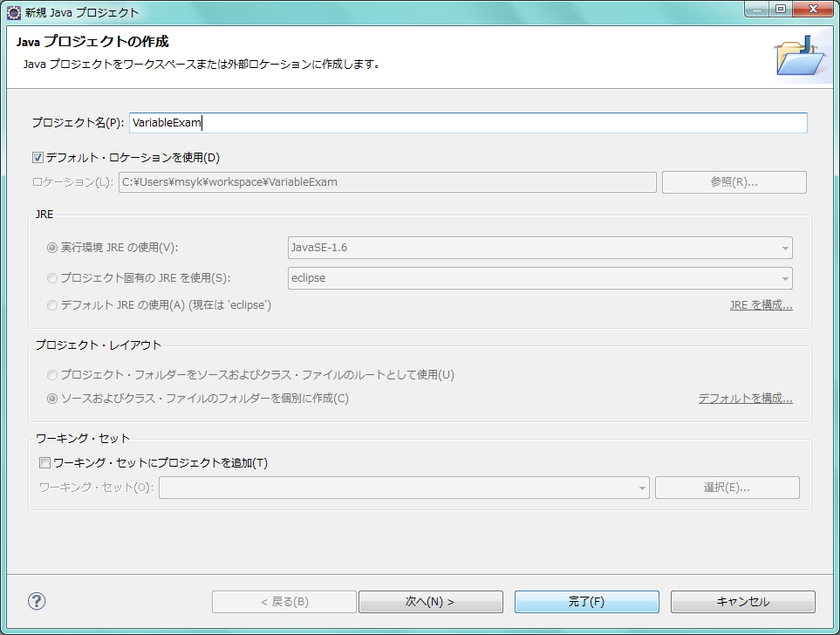Click the キャンセル button
840x635 pixels.
click(742, 602)
